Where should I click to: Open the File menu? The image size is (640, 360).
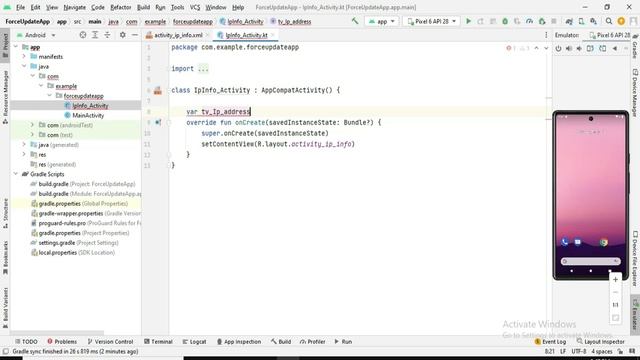[x=20, y=7]
